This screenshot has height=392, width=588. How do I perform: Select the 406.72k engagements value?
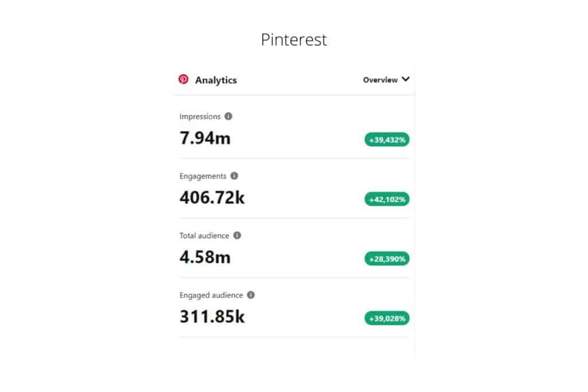click(212, 198)
